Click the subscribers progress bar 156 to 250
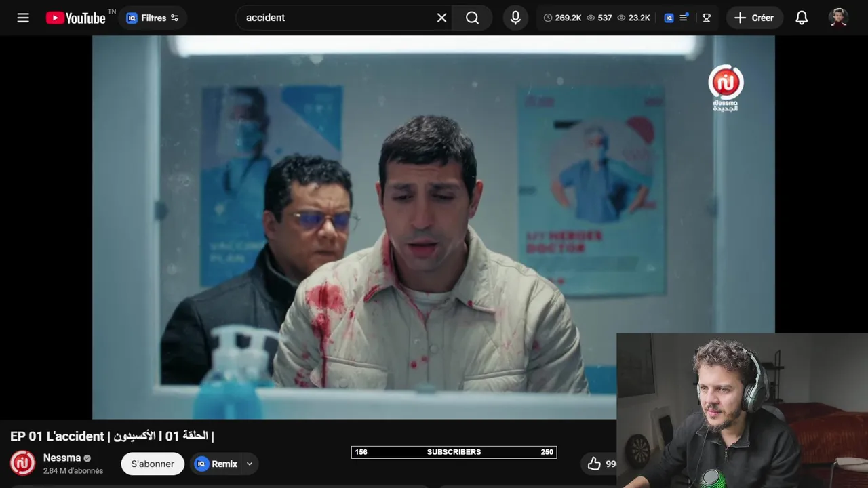This screenshot has width=868, height=488. tap(454, 452)
